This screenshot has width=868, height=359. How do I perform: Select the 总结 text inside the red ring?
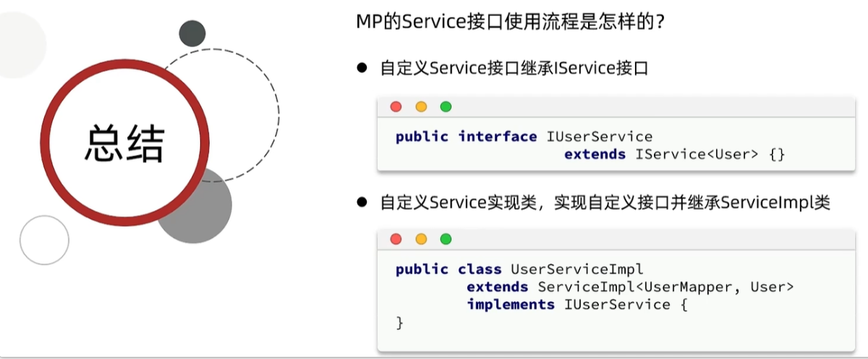[125, 144]
